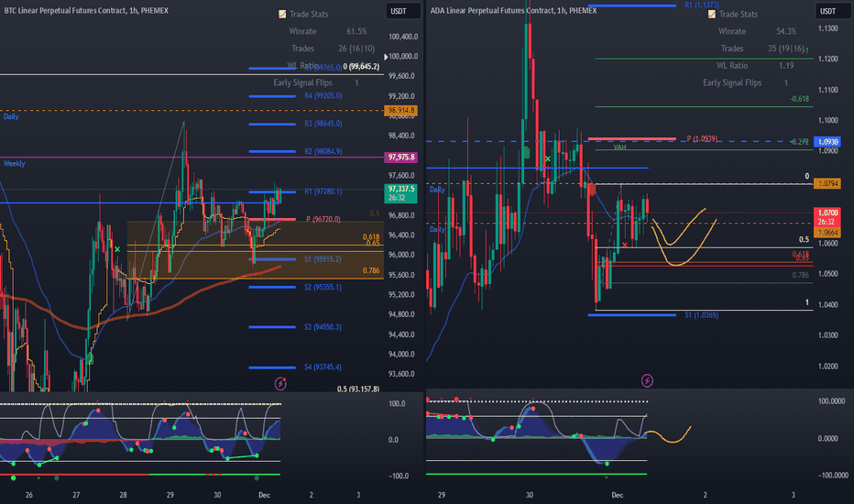Viewport: 854px width, 504px height.
Task: Click the R1 (97280.1) pivot label
Action: pos(323,192)
